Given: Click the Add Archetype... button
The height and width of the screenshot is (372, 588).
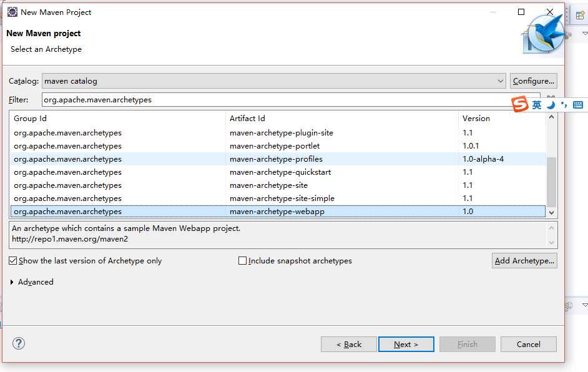Looking at the screenshot, I should pyautogui.click(x=524, y=261).
